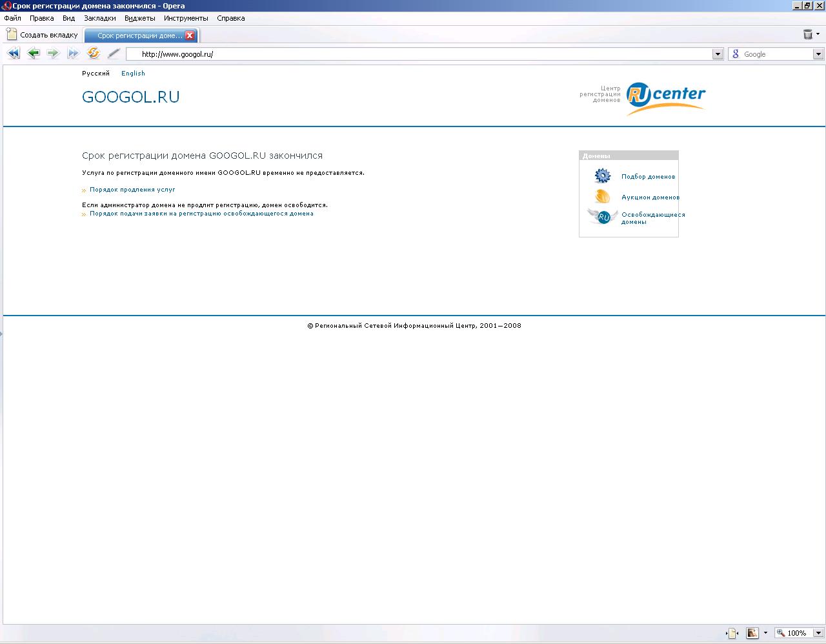Click the URL address field
Viewport: 826px width, 644px height.
point(419,54)
